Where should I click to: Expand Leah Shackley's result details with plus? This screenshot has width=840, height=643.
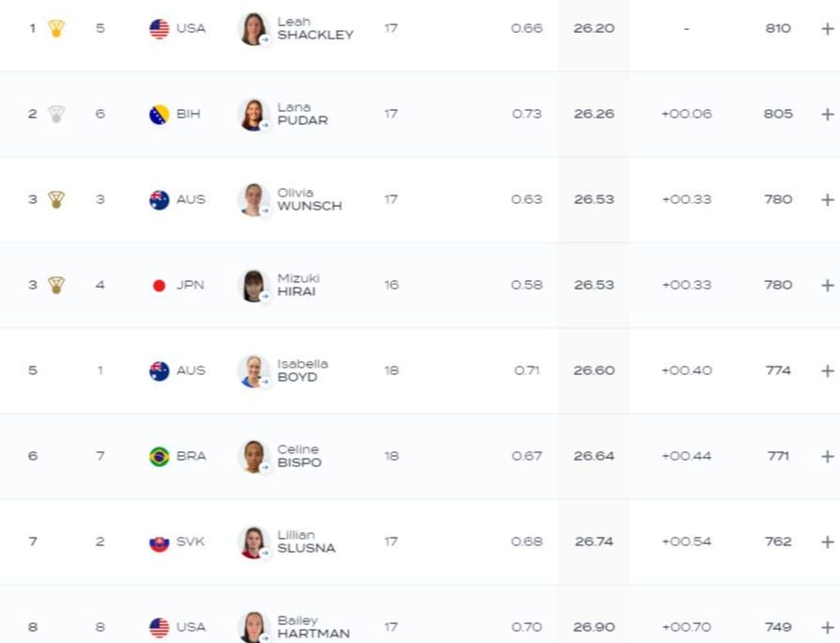pyautogui.click(x=828, y=29)
